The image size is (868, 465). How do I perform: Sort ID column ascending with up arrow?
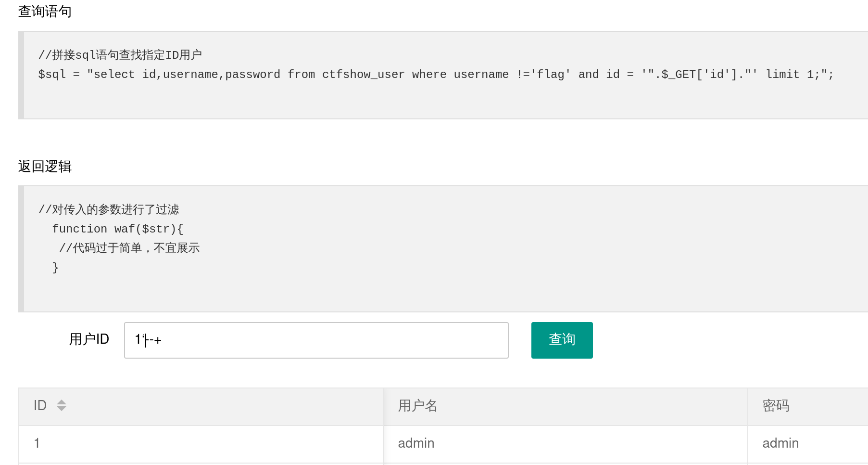[61, 402]
